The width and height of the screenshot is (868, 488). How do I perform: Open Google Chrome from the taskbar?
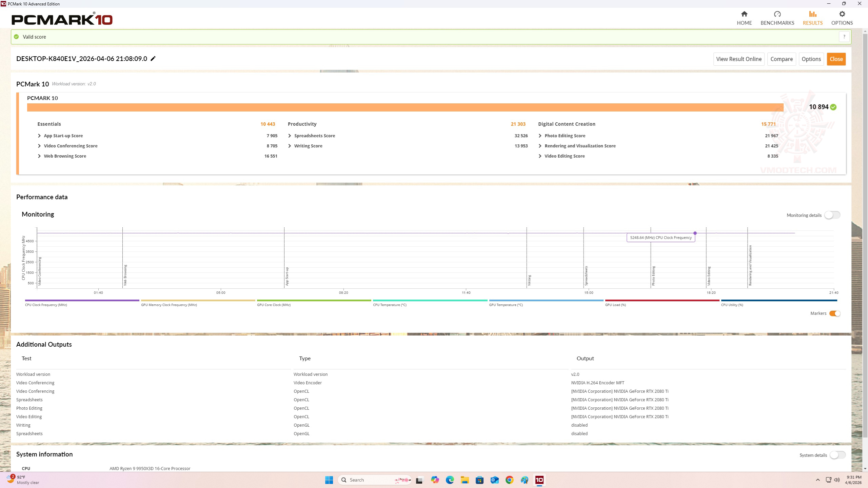pos(509,480)
